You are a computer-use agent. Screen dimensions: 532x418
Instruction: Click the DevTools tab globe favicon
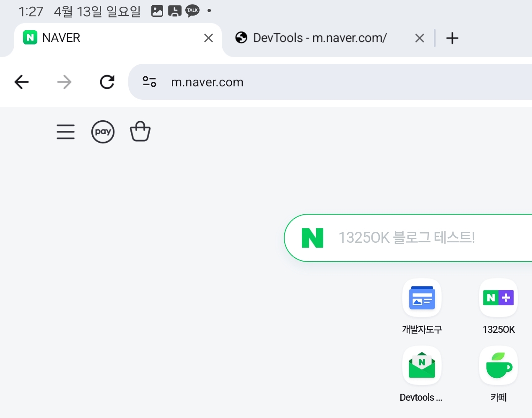[x=241, y=38]
